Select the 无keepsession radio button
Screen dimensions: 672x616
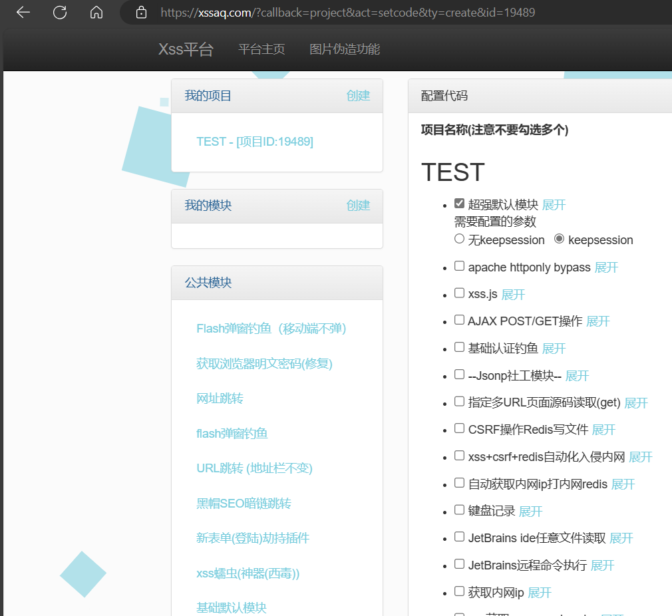pos(459,239)
